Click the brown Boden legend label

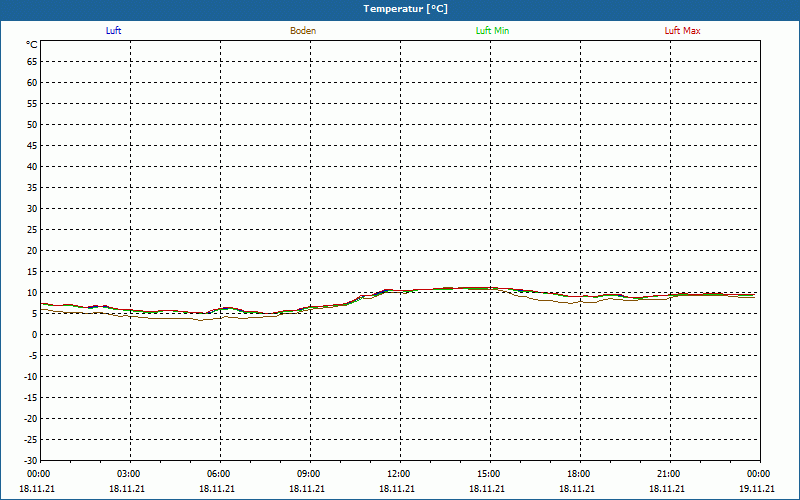click(x=303, y=31)
